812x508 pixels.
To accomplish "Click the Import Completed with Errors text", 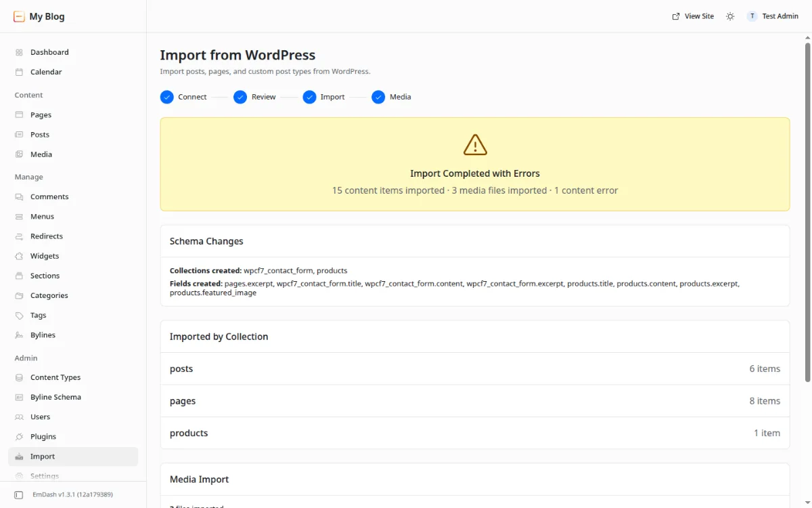I will point(475,173).
